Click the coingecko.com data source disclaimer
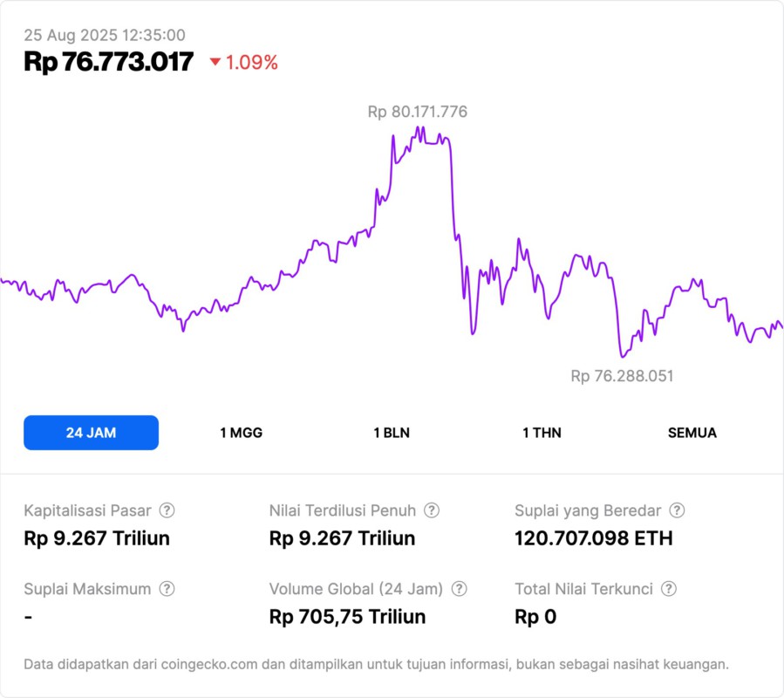The image size is (784, 698). (x=376, y=664)
